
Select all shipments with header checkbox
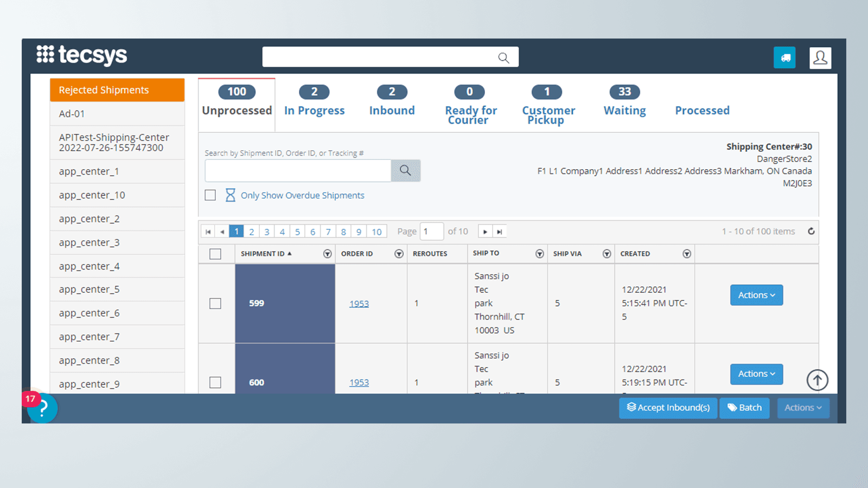pos(215,254)
